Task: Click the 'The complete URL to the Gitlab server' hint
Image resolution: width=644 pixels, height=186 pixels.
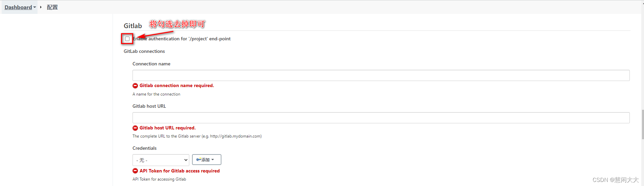Action: (x=197, y=136)
